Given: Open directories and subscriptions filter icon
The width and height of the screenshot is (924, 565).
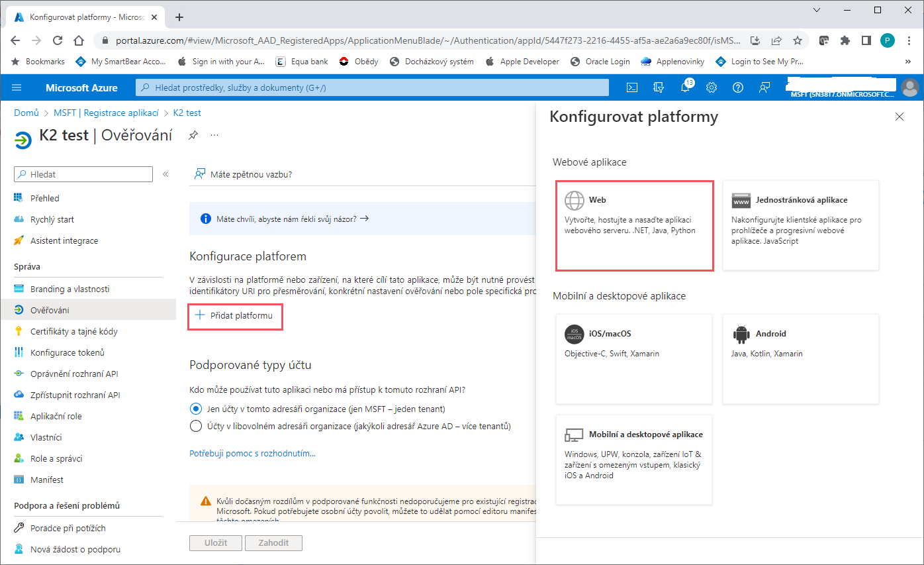Looking at the screenshot, I should click(x=658, y=87).
